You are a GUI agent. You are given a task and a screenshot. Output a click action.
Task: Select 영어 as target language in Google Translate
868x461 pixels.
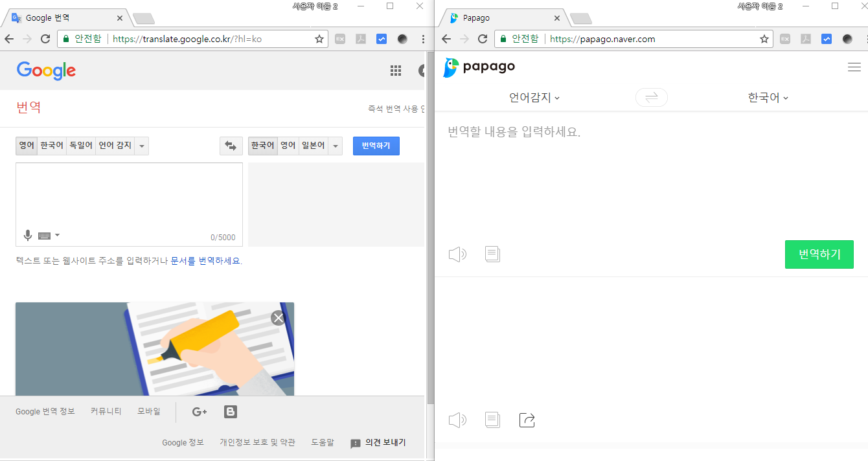pos(288,146)
